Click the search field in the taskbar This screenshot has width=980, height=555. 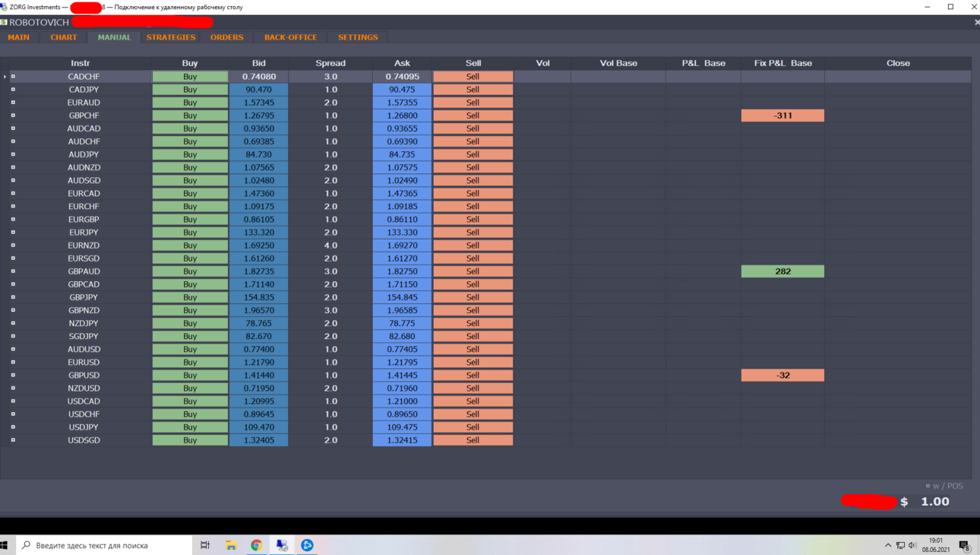tap(105, 545)
